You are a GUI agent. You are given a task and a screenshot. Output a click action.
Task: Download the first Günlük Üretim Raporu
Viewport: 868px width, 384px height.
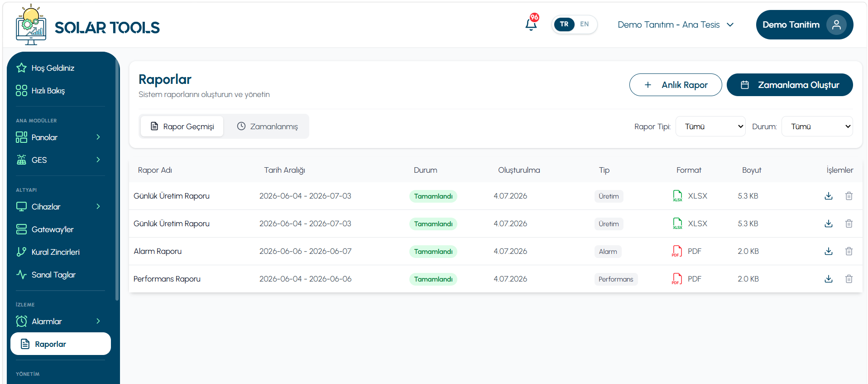829,196
